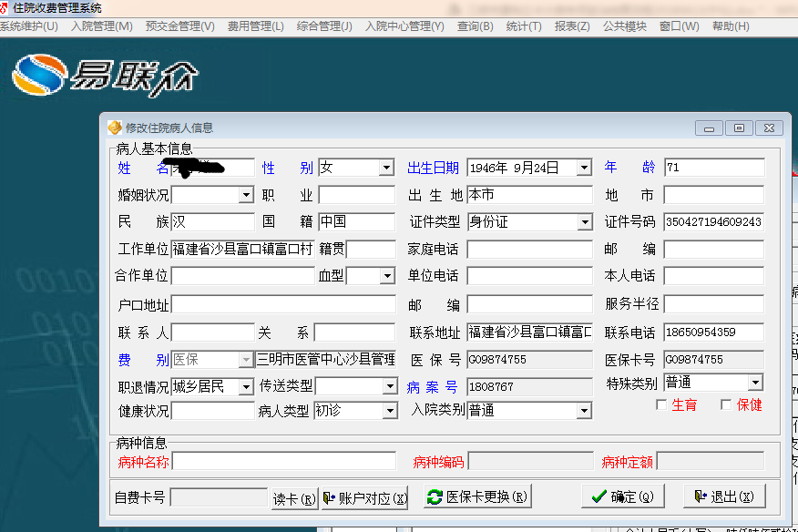The width and height of the screenshot is (798, 532).
Task: Expand the 出生日期 date picker dropdown
Action: tap(584, 168)
